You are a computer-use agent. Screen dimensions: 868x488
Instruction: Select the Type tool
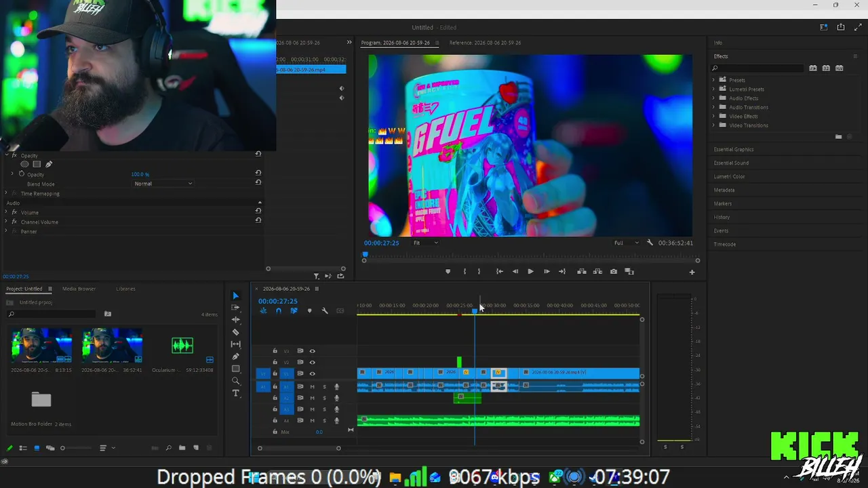click(235, 393)
